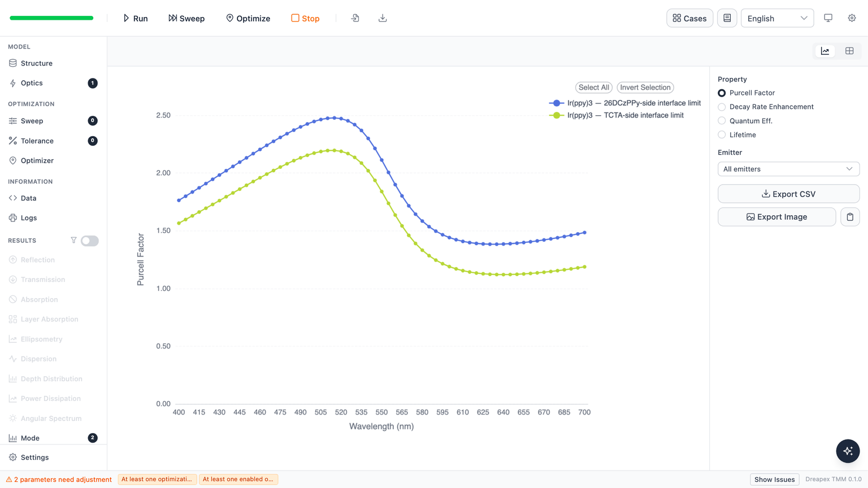Screen dimensions: 868x488
Task: Open the All emitters dropdown
Action: [788, 169]
